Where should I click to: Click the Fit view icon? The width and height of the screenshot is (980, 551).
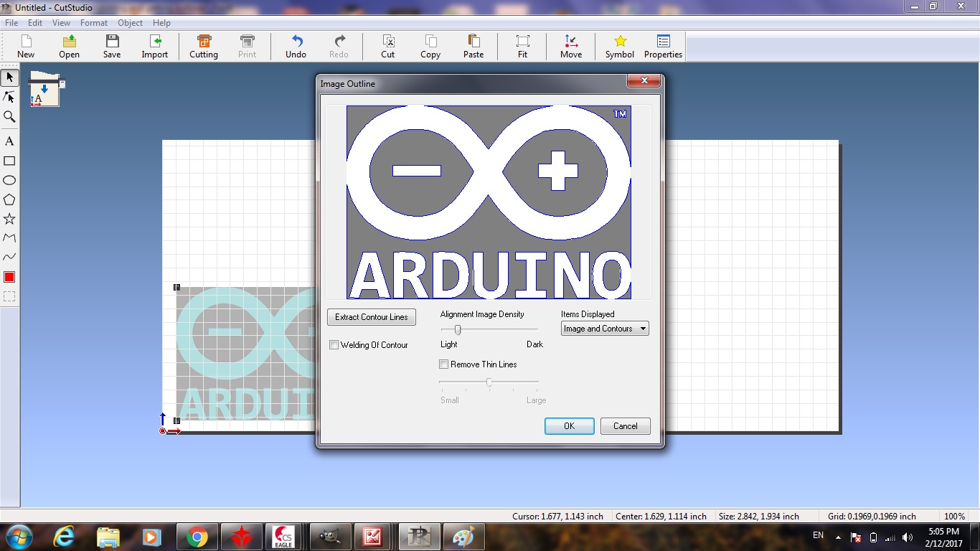click(522, 47)
